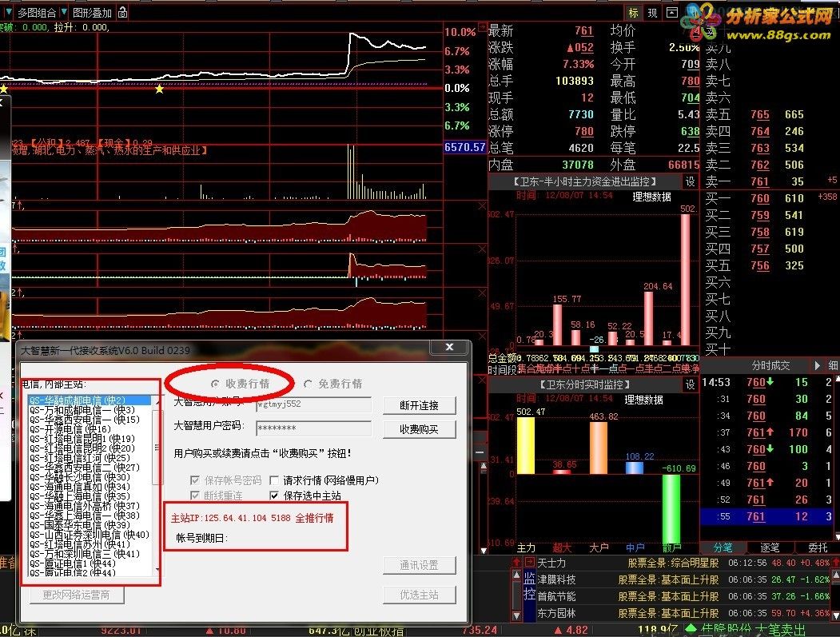Click the scroll-up arrow left of 监控 list

click(516, 575)
